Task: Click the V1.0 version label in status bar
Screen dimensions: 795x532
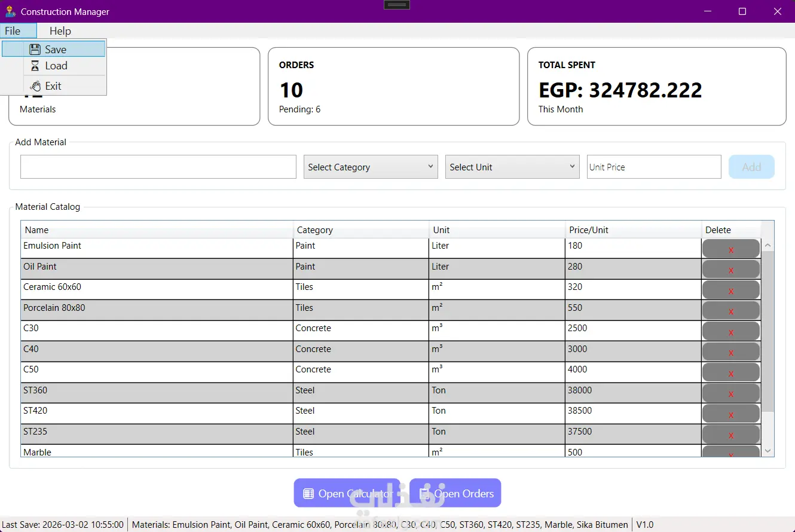Action: pos(644,525)
